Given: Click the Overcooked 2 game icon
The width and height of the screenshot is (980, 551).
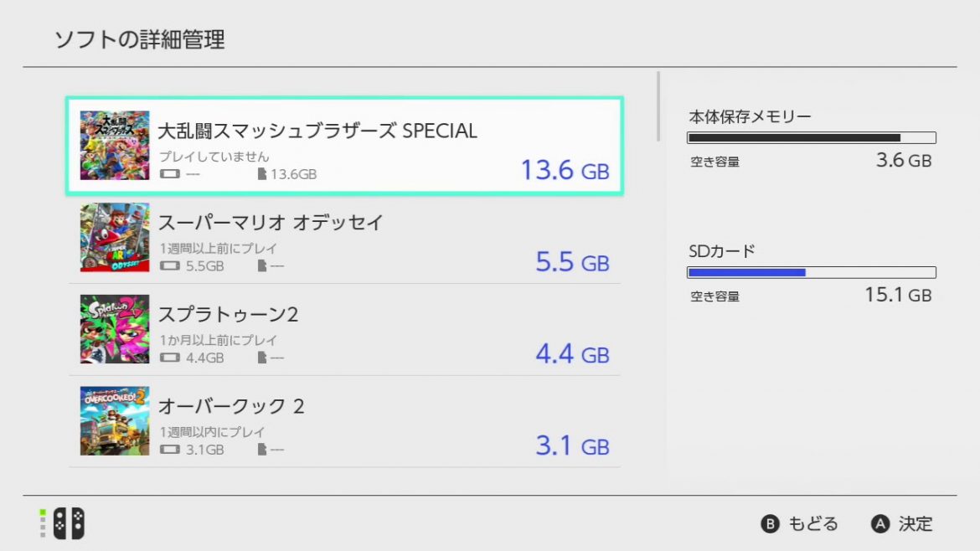Looking at the screenshot, I should [x=115, y=420].
